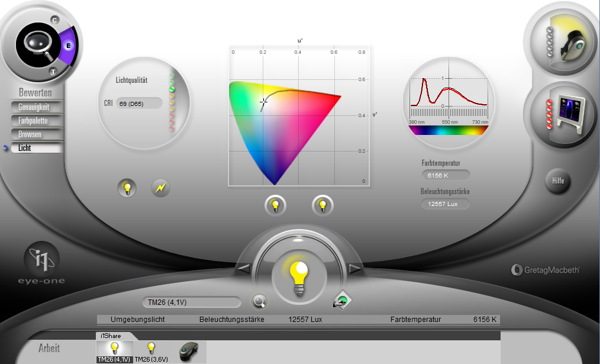Click the yellow lightning flash icon
The width and height of the screenshot is (600, 364).
pyautogui.click(x=161, y=188)
